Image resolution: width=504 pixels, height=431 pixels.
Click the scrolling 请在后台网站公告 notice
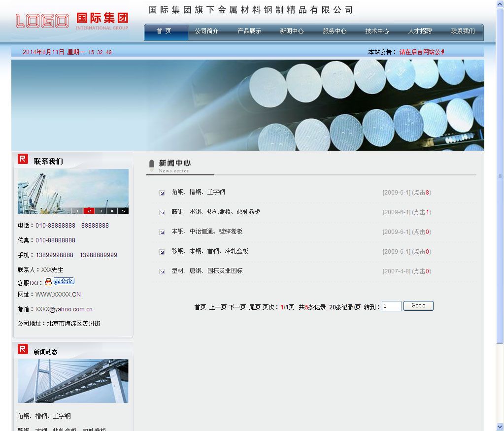(x=422, y=52)
